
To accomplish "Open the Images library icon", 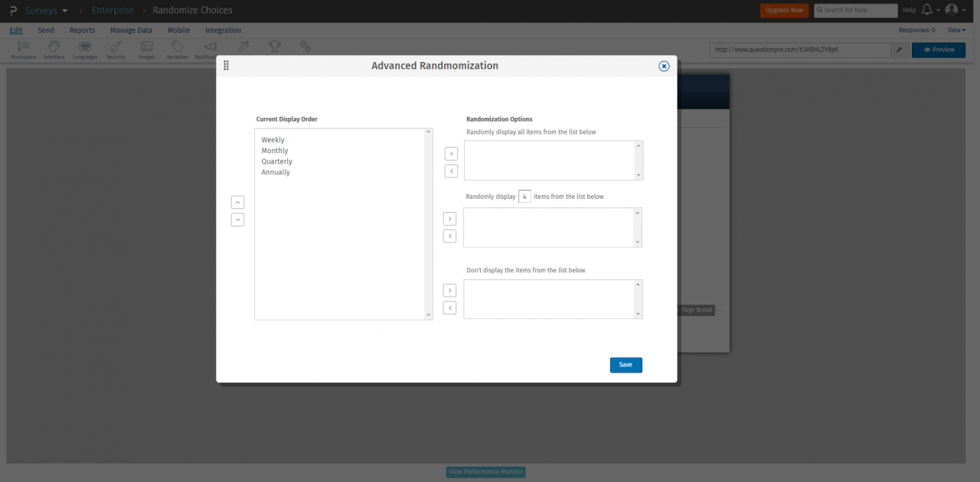I will [x=146, y=49].
